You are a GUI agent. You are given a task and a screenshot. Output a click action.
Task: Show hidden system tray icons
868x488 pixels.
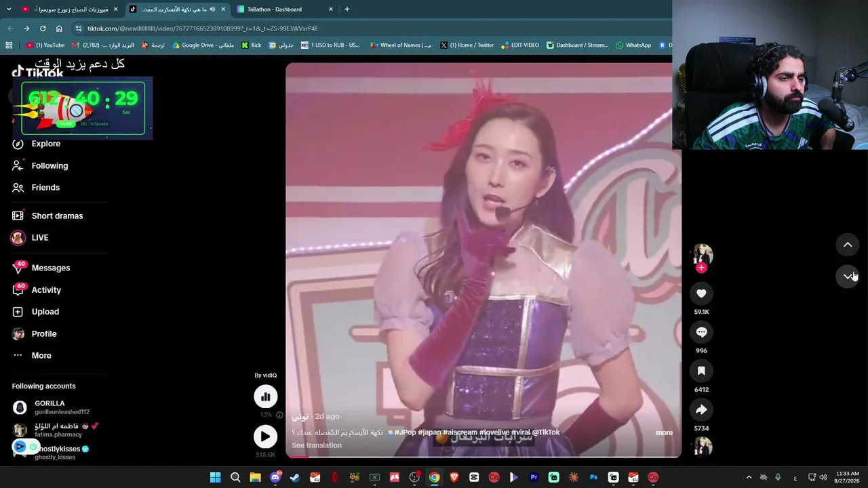[749, 477]
